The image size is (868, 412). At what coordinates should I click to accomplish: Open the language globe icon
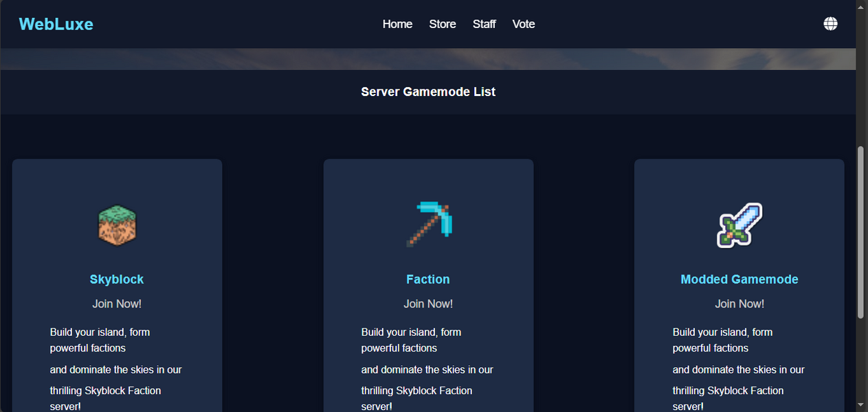(830, 24)
